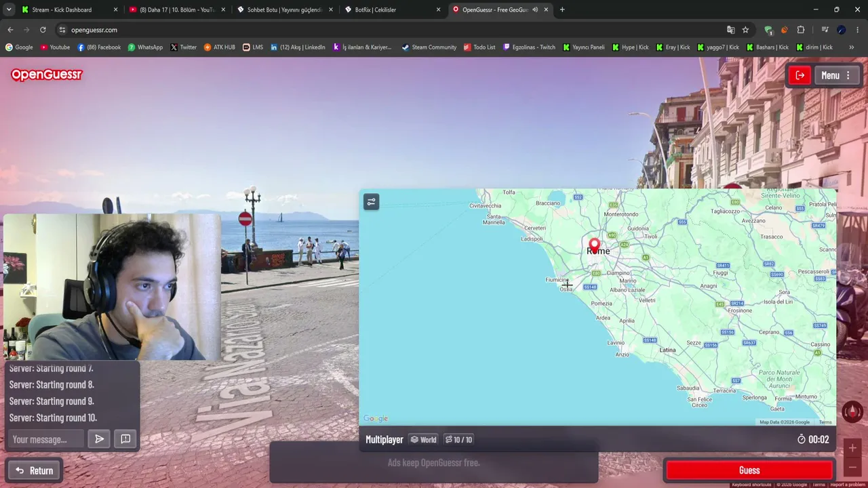Open the orange extension icon
The image size is (868, 488).
784,30
